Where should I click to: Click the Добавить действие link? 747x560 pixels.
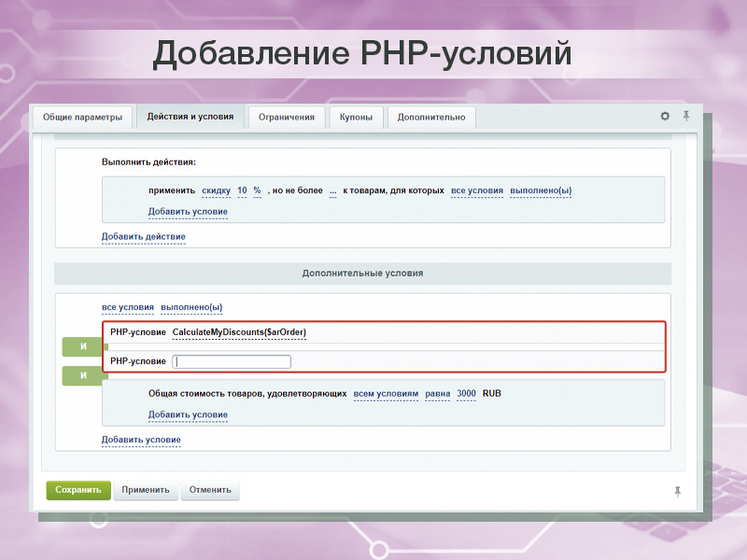pyautogui.click(x=142, y=236)
